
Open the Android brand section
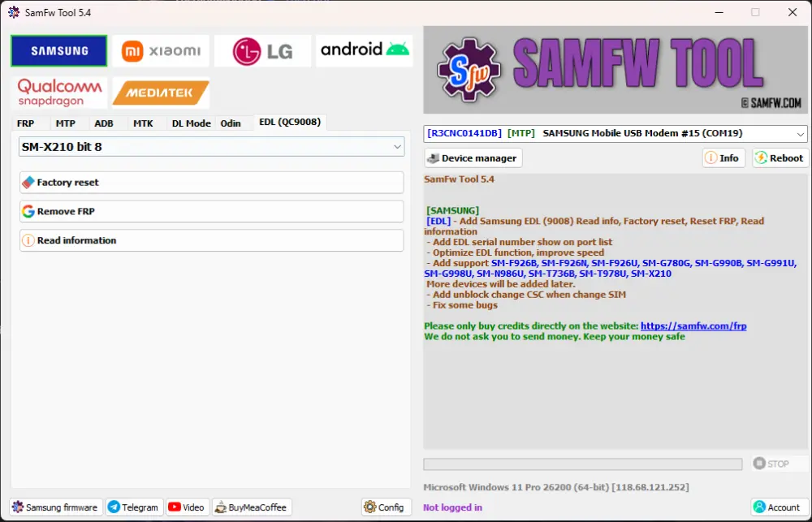coord(364,50)
